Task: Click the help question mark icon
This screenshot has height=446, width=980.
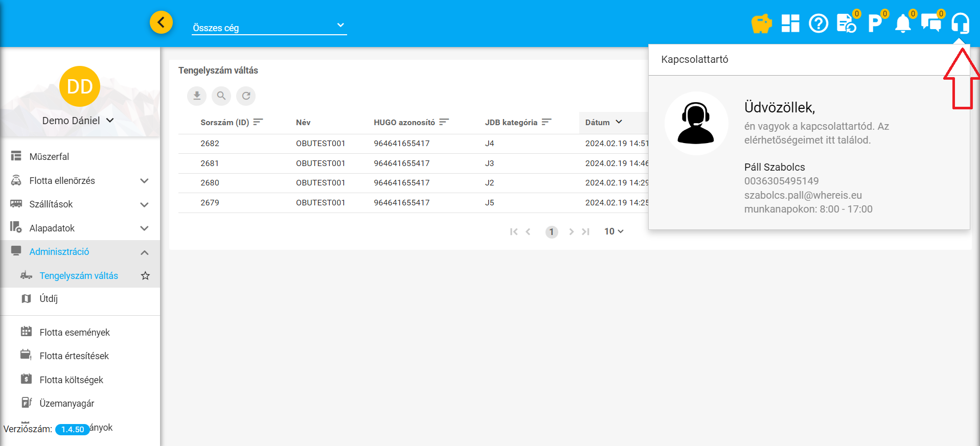Action: (818, 24)
